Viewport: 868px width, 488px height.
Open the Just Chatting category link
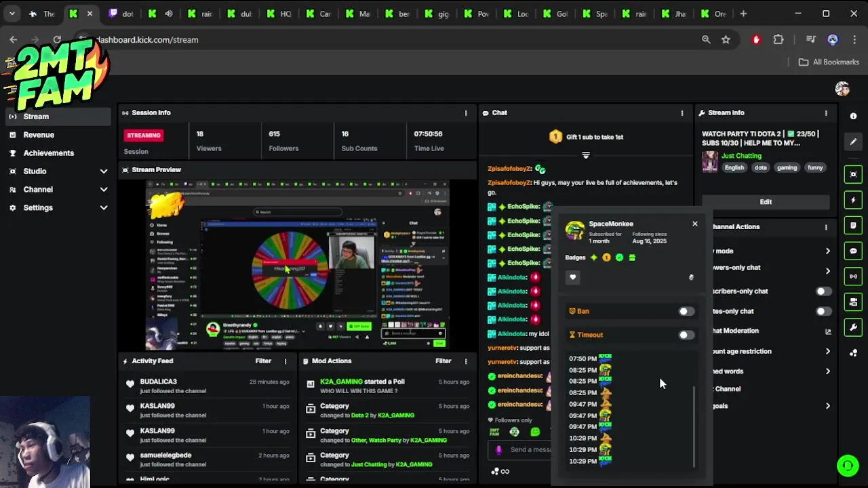(x=741, y=156)
